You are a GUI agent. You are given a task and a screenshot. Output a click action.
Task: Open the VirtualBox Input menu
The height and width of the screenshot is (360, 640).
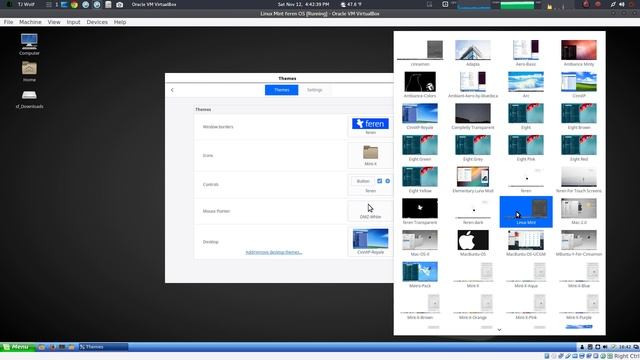tap(73, 22)
